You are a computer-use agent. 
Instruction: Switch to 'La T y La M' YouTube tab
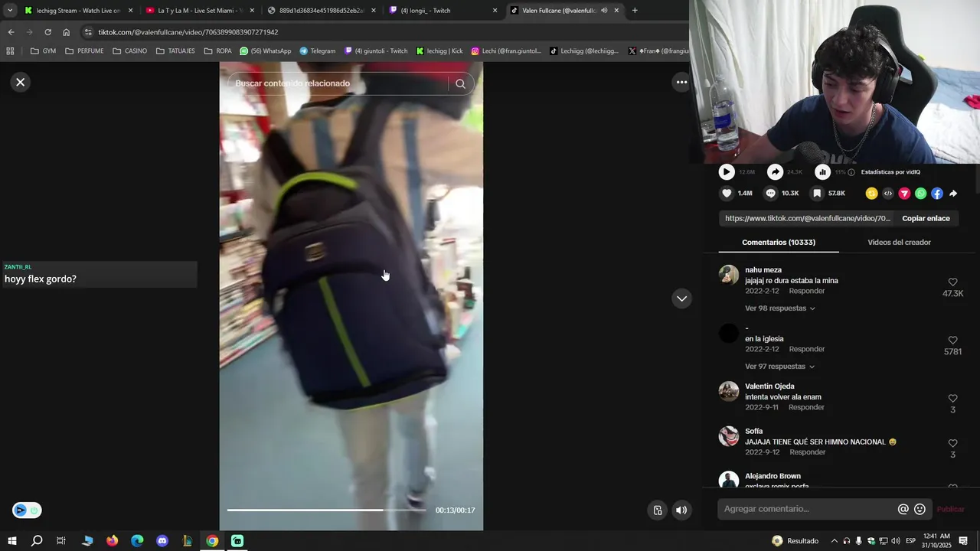(200, 11)
